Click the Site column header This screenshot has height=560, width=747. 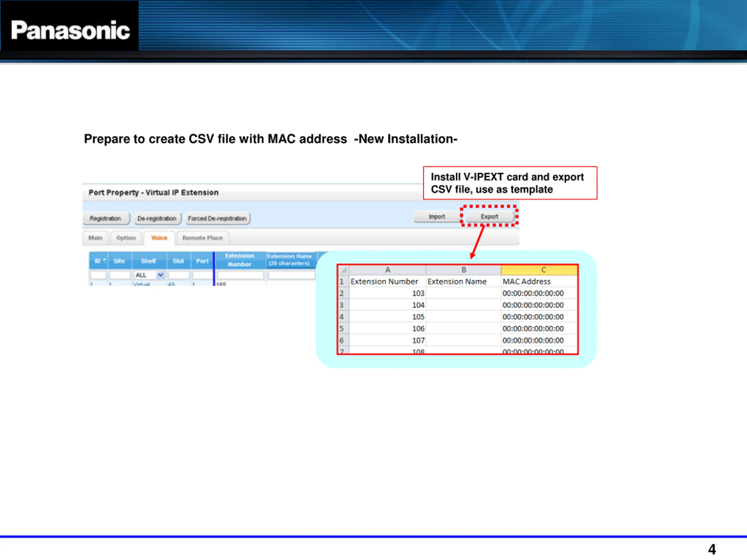120,260
